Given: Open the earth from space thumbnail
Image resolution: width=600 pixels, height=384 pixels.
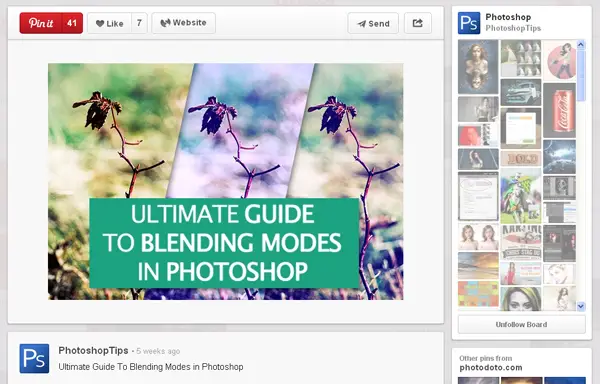Looking at the screenshot, I should point(559,157).
